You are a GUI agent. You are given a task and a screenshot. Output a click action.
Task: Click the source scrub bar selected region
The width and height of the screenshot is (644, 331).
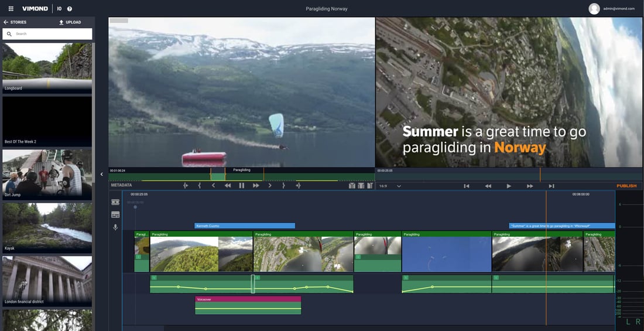[218, 176]
